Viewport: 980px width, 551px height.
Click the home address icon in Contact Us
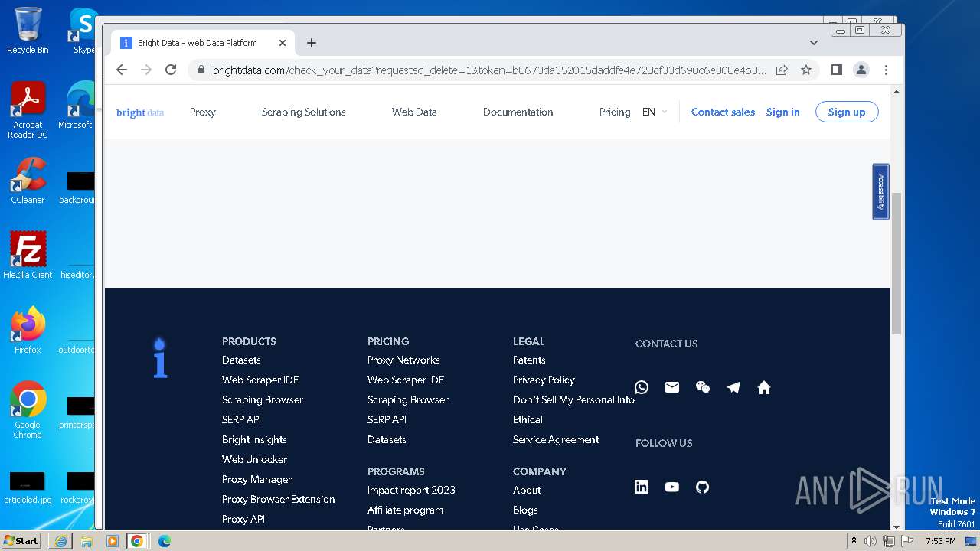pos(764,387)
